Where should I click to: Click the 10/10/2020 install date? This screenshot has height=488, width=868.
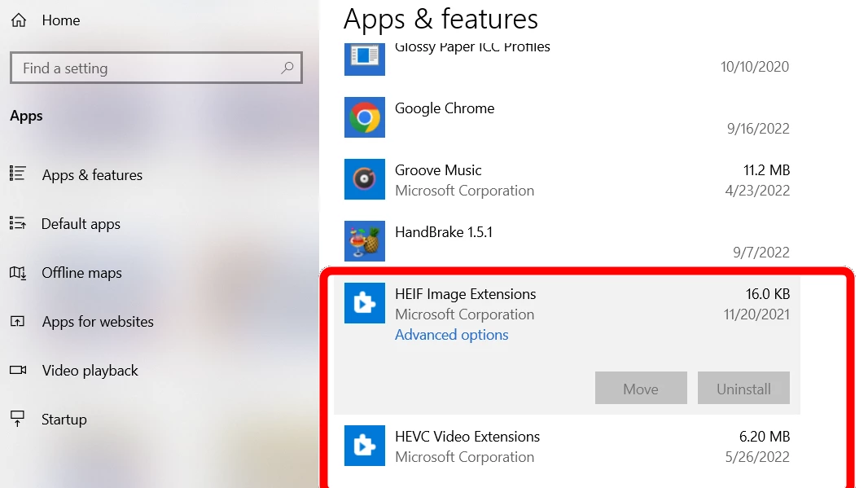tap(755, 67)
